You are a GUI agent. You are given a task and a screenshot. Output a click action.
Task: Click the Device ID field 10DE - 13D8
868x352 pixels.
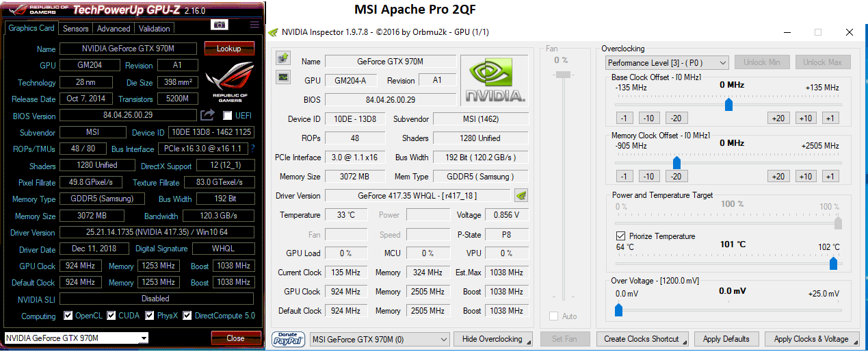coord(356,119)
